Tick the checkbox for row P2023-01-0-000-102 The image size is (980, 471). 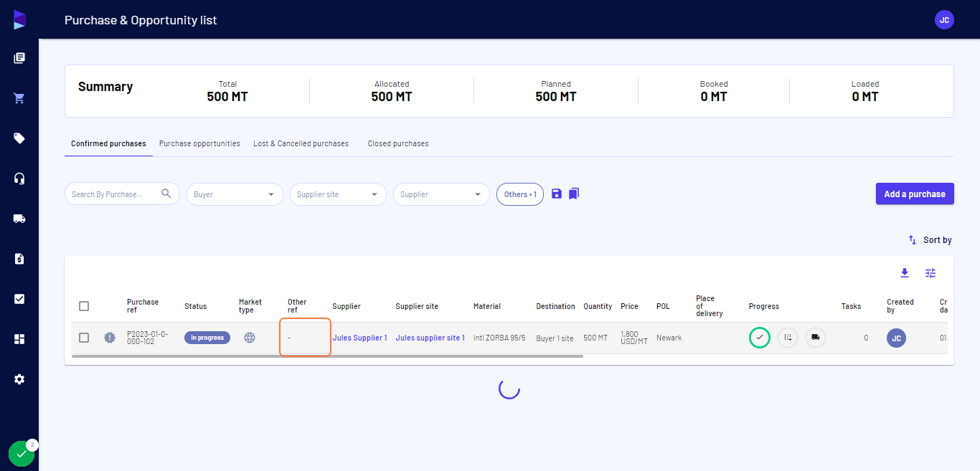click(84, 338)
